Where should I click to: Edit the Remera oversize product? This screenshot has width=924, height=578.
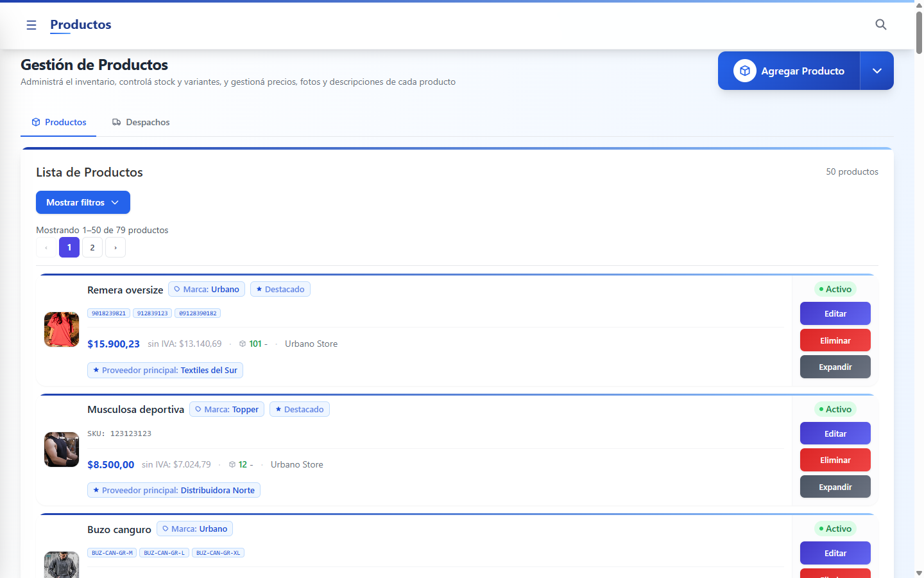835,313
